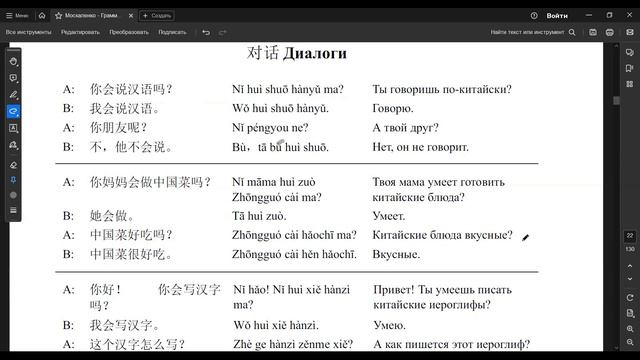Click the Найти текст или инструмент search field
This screenshot has width=640, height=360.
527,32
